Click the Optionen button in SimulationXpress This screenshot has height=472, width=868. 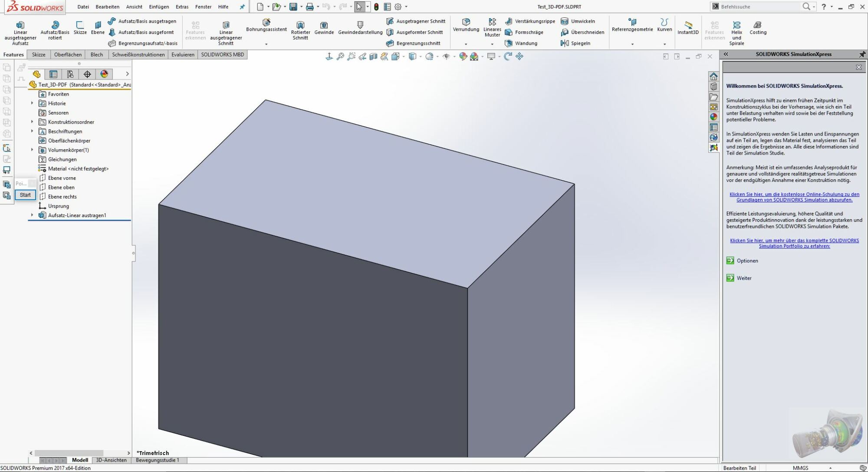(743, 261)
